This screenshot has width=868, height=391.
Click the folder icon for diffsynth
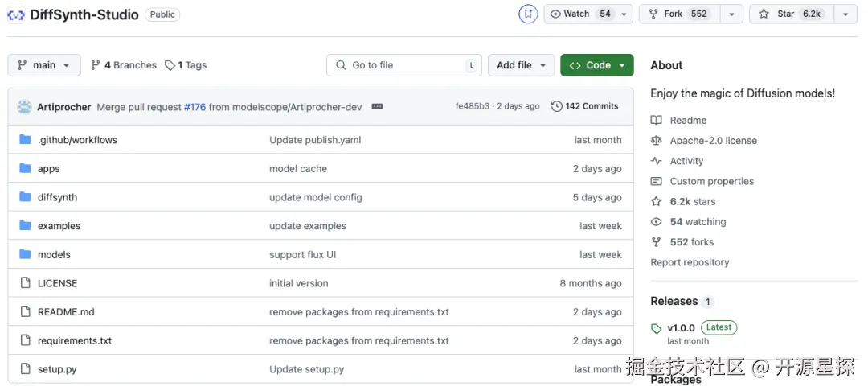click(25, 197)
